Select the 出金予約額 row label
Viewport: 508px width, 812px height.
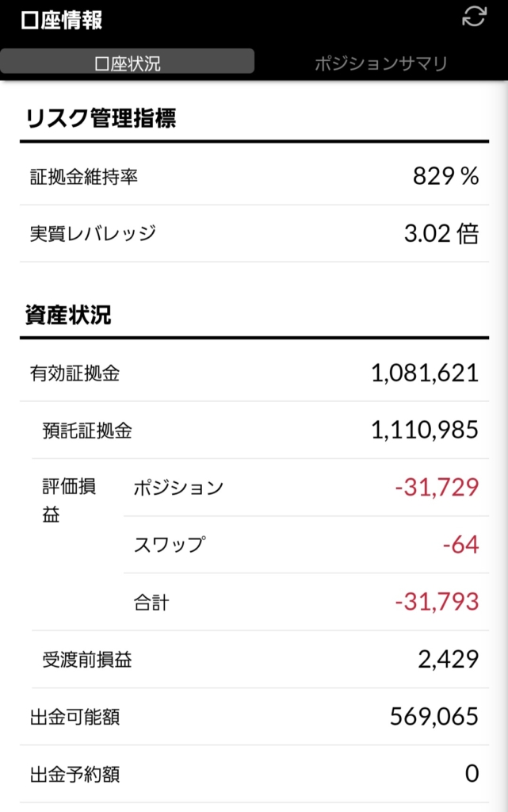tap(74, 774)
